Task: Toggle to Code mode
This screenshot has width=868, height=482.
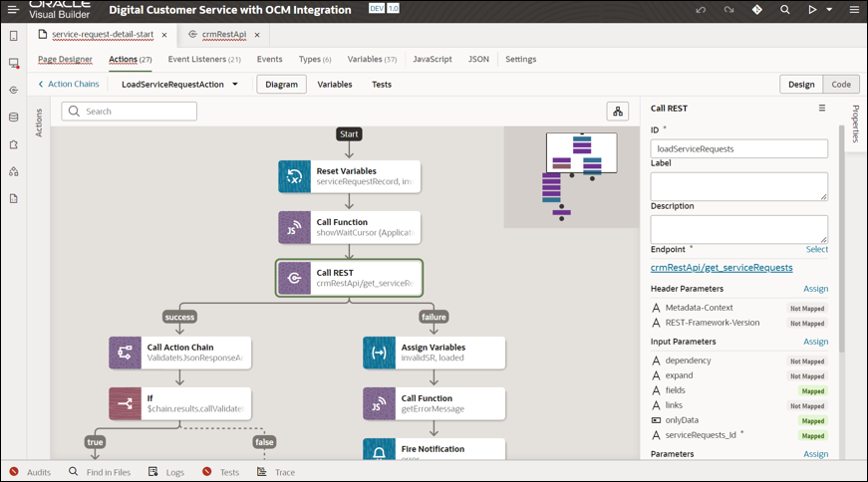Action: [841, 85]
